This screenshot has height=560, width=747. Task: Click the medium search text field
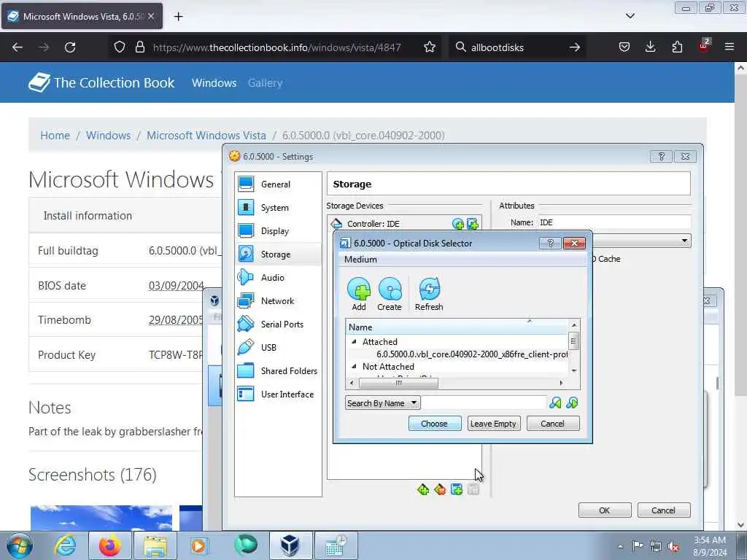(484, 402)
